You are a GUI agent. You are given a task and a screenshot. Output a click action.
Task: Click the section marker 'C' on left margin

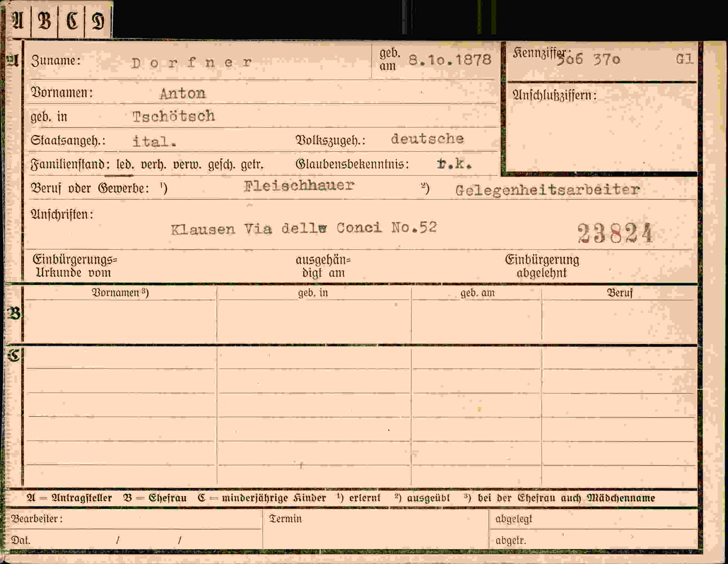[x=14, y=355]
